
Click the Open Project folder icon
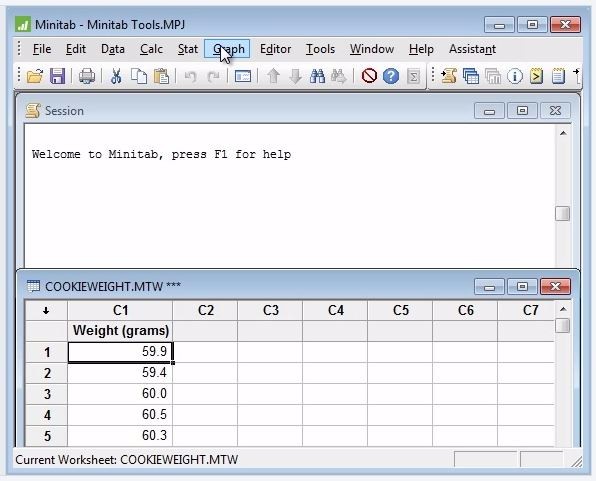click(x=35, y=76)
